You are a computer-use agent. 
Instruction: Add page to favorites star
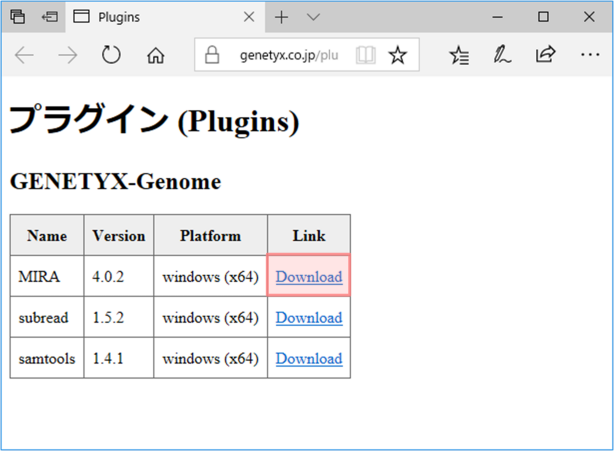(397, 55)
